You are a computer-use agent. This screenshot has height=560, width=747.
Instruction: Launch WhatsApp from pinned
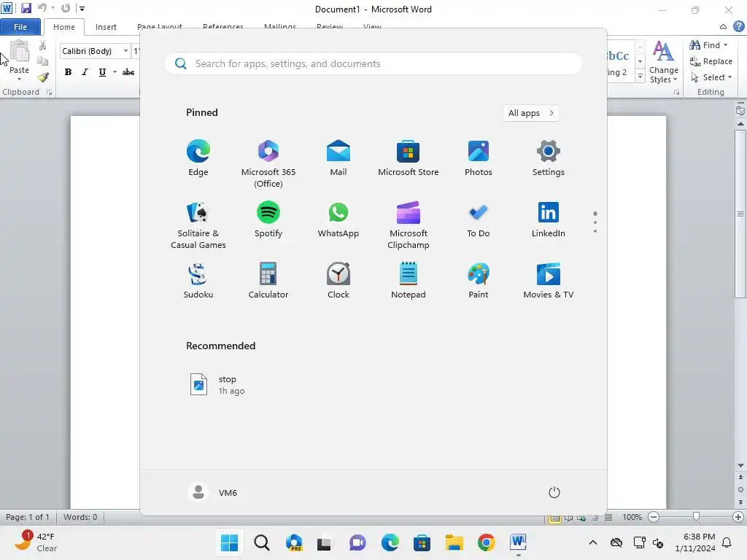tap(338, 219)
